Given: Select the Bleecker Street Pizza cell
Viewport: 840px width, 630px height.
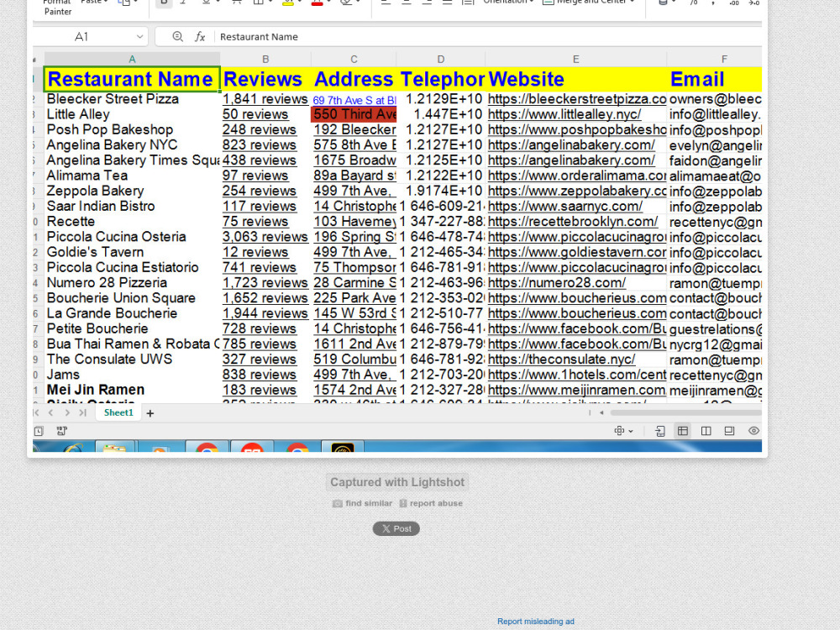Looking at the screenshot, I should (x=132, y=99).
